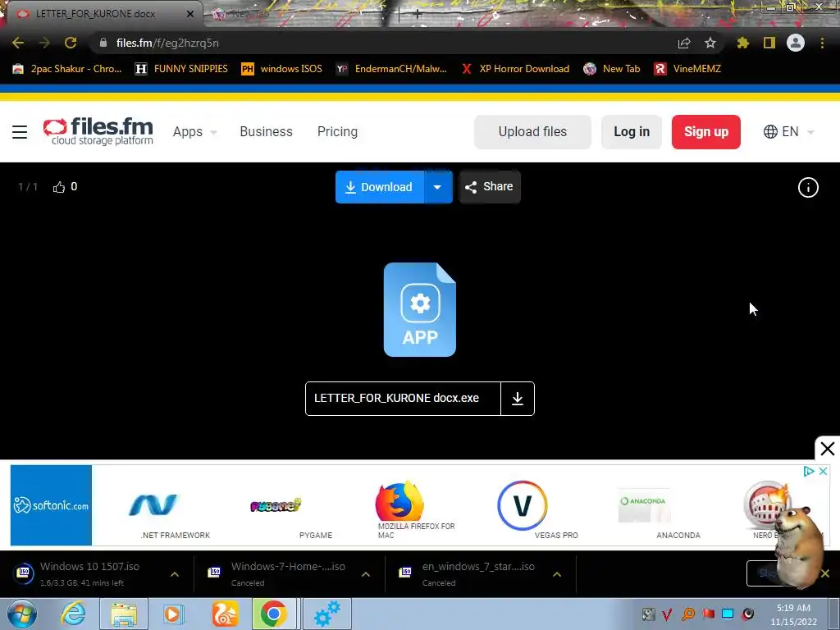Bookmark this page with the star icon
Image resolution: width=840 pixels, height=630 pixels.
pyautogui.click(x=710, y=43)
